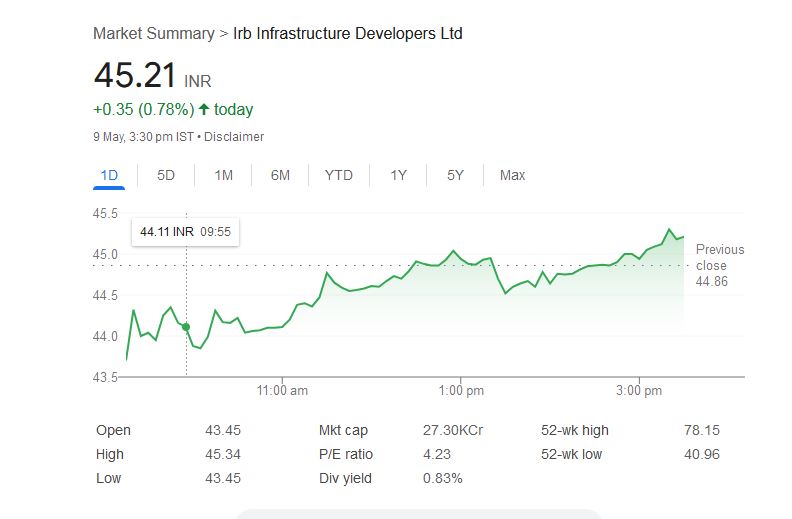Click the 52-wk low label
792x519 pixels.
(571, 454)
